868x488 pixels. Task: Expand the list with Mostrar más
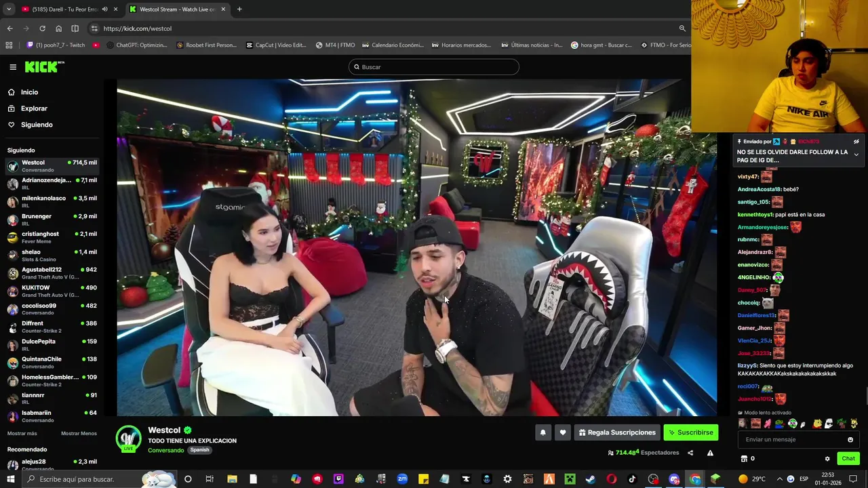(22, 433)
